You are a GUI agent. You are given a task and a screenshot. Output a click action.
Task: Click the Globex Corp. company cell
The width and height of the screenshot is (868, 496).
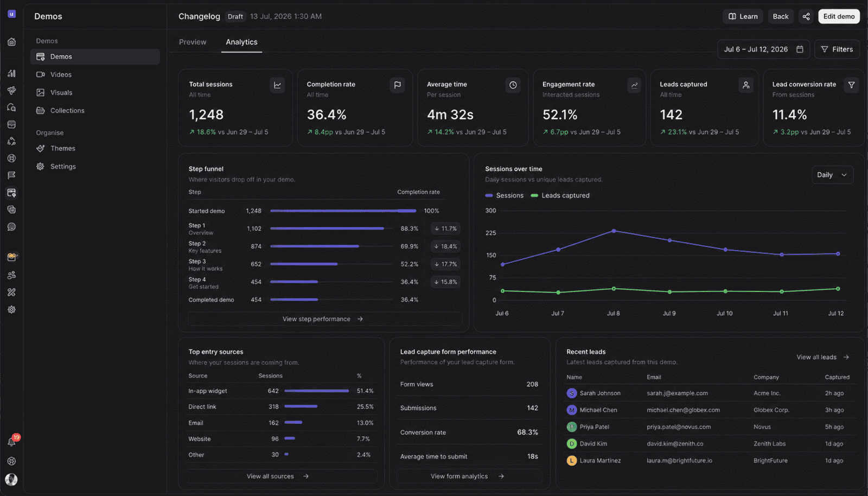point(771,410)
